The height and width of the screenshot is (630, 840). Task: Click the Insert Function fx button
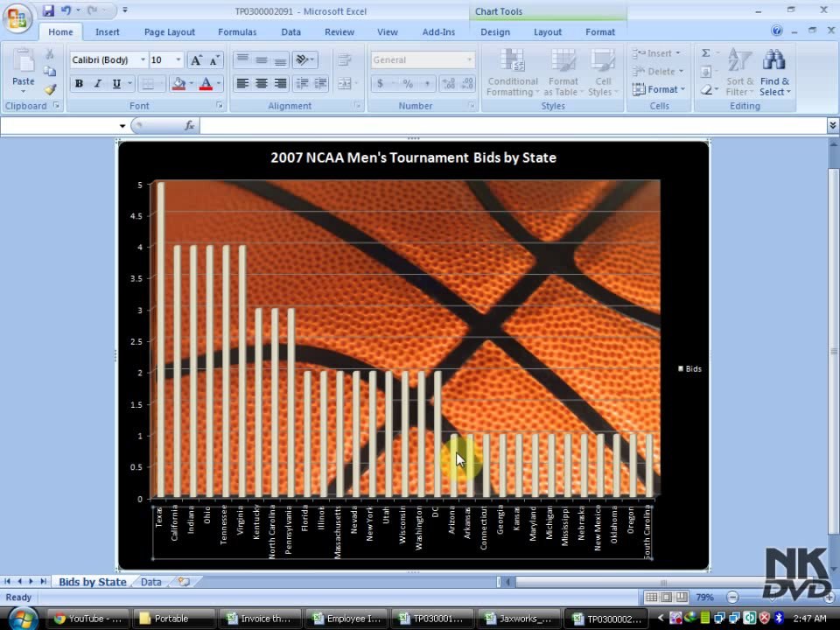189,125
